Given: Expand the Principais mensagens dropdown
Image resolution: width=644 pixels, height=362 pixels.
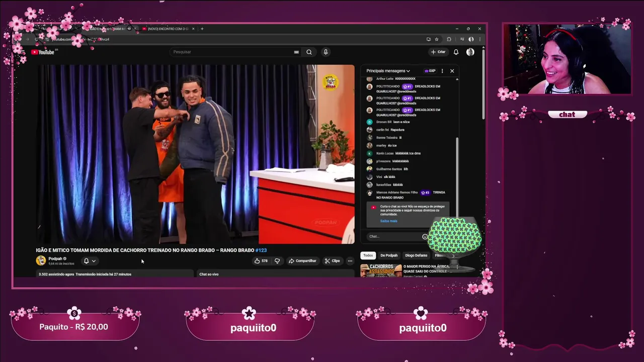Looking at the screenshot, I should pyautogui.click(x=388, y=71).
